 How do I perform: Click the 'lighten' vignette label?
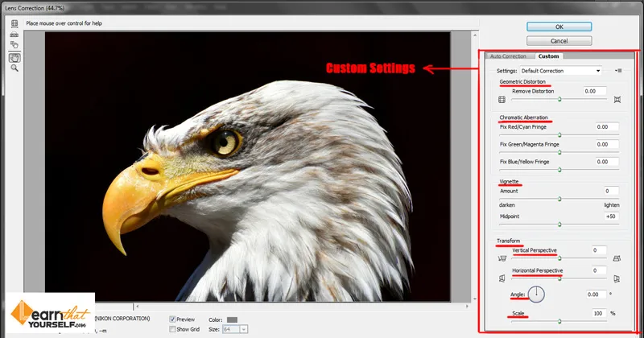tap(612, 205)
